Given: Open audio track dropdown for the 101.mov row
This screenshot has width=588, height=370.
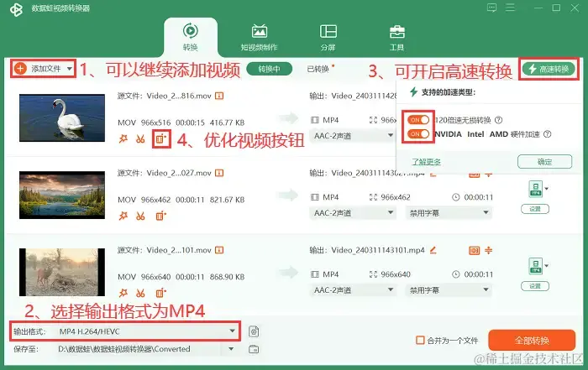Looking at the screenshot, I should 353,289.
